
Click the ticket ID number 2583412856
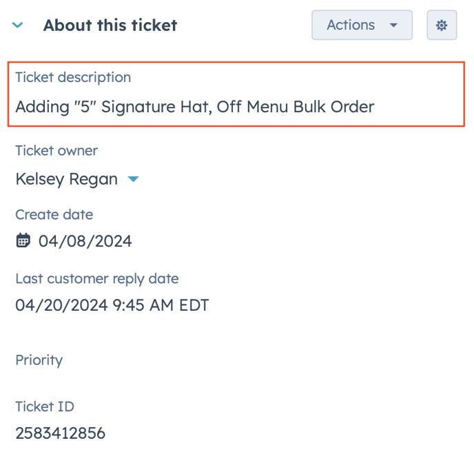click(61, 433)
